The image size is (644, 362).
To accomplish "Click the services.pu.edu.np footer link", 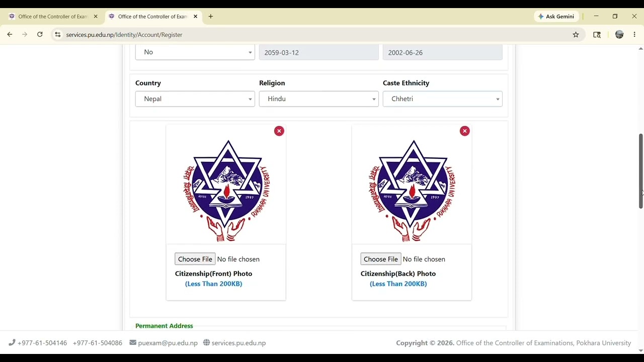I will pyautogui.click(x=238, y=343).
